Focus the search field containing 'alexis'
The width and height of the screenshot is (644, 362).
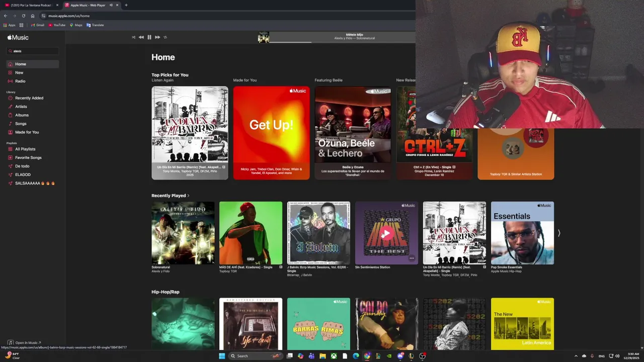(x=33, y=51)
